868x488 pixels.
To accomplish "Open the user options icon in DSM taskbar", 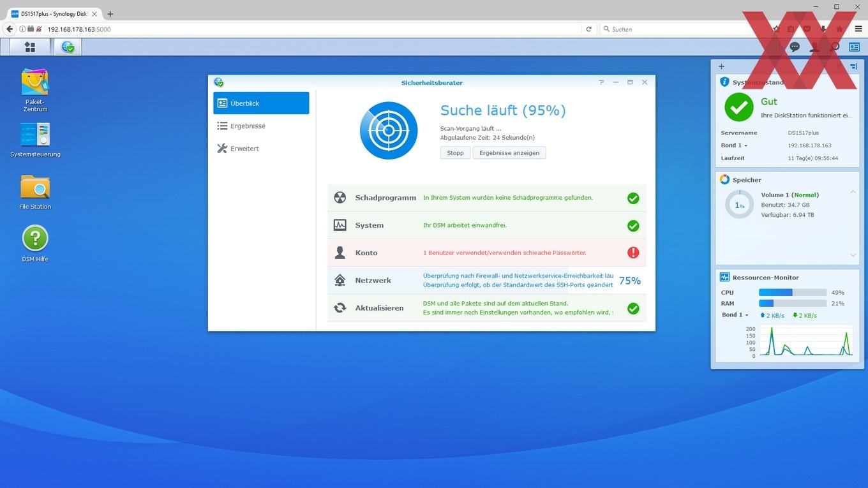I will pos(814,47).
